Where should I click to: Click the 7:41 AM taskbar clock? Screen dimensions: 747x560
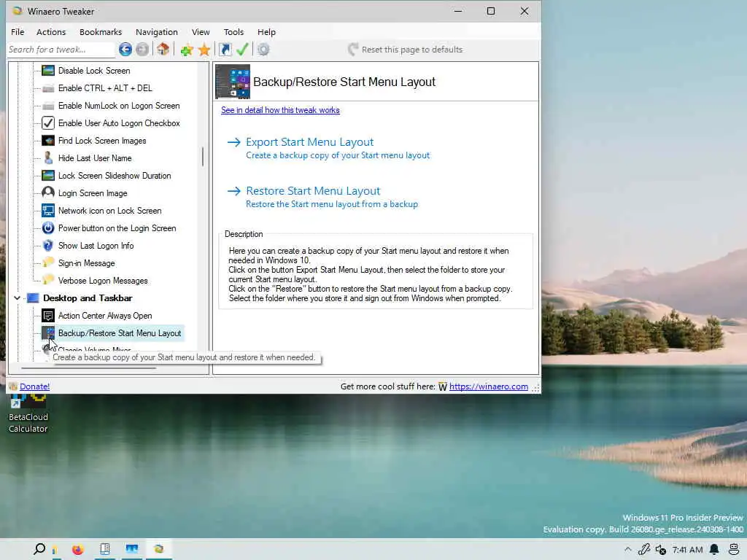tap(687, 550)
